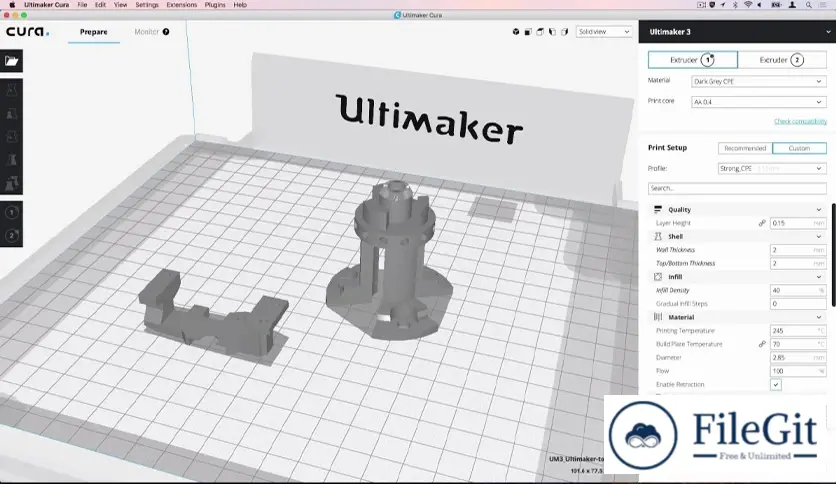Screen dimensions: 836x484
Task: Open the Print core AA 0.4 dropdown
Action: 759,102
